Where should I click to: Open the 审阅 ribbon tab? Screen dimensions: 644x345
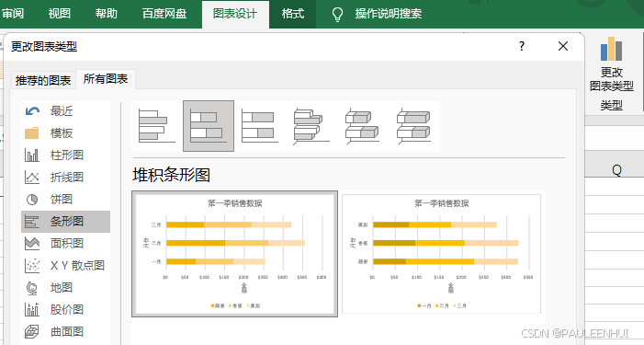tap(13, 14)
